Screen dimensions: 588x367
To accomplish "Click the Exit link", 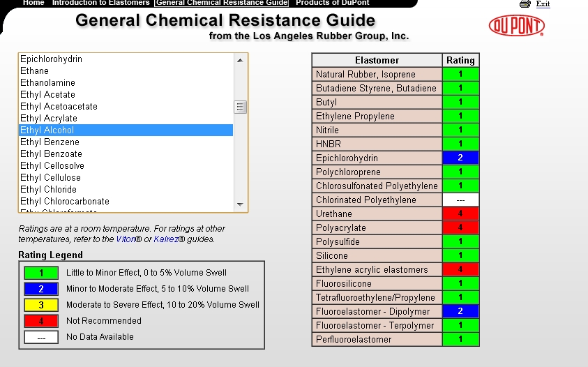I will [x=543, y=4].
